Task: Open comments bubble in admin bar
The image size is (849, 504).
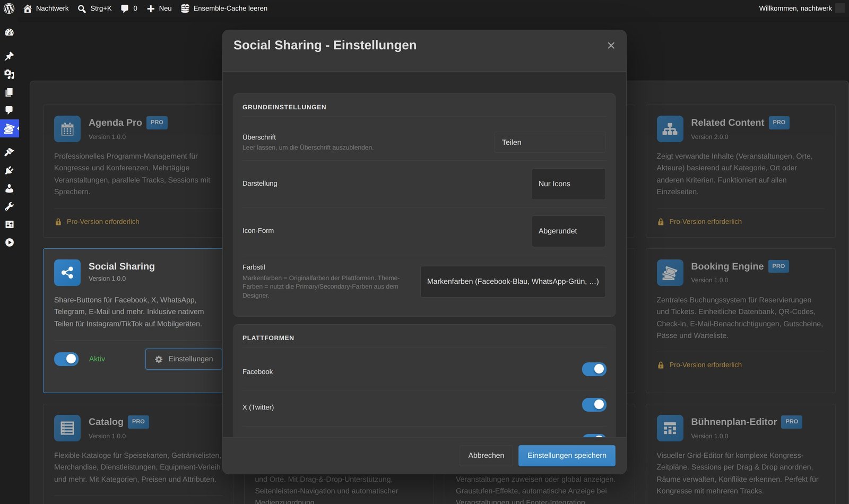Action: coord(129,8)
